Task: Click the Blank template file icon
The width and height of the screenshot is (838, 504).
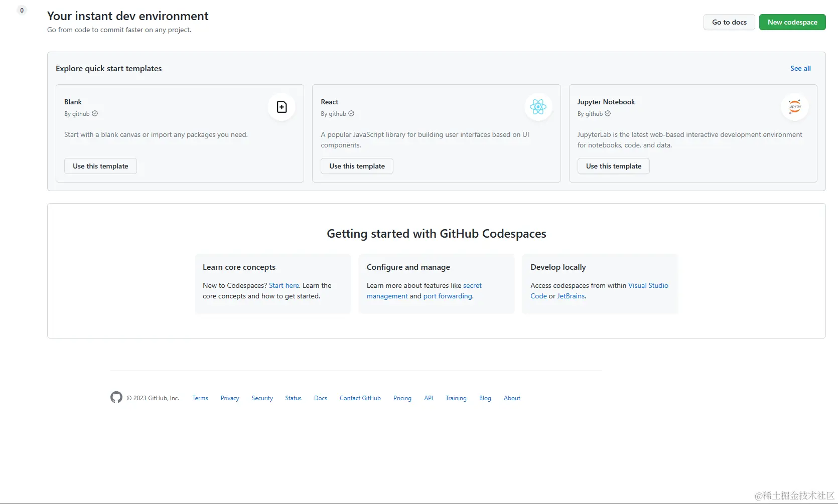Action: point(282,107)
